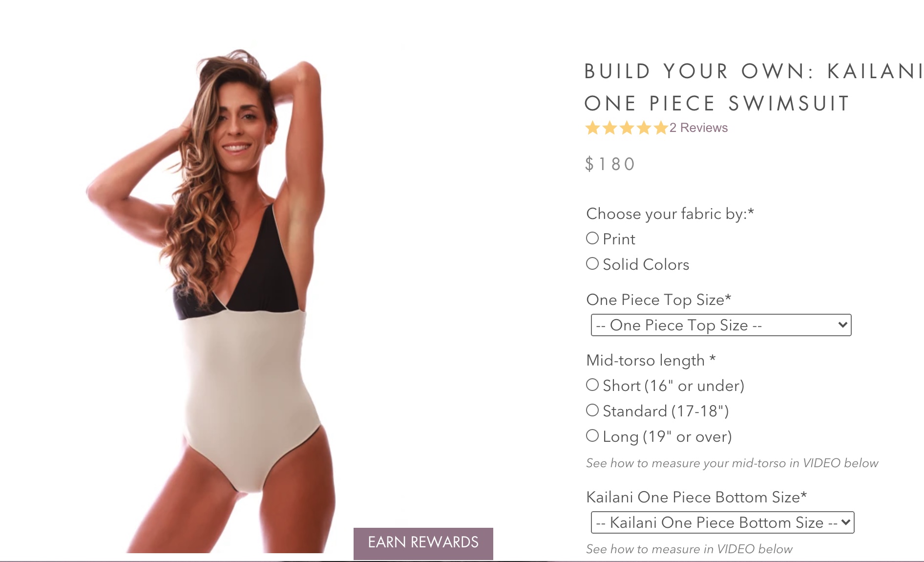Choose Long (19" or over) torso length

coord(592,436)
